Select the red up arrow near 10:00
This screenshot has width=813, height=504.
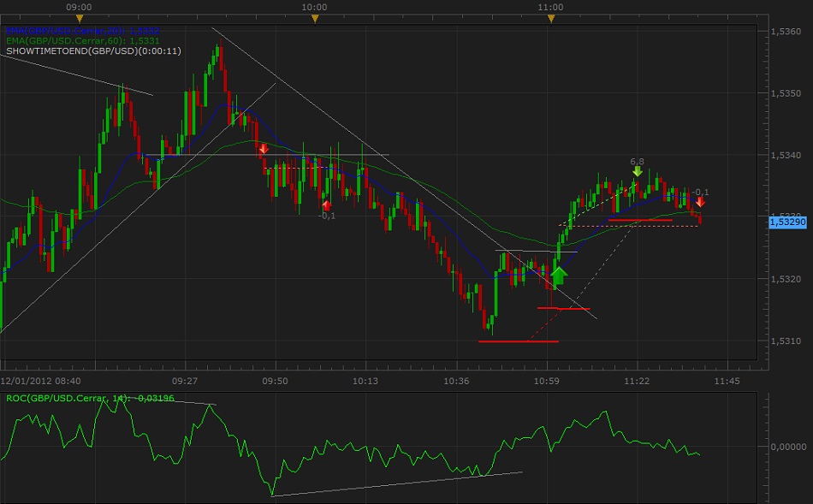tap(326, 204)
